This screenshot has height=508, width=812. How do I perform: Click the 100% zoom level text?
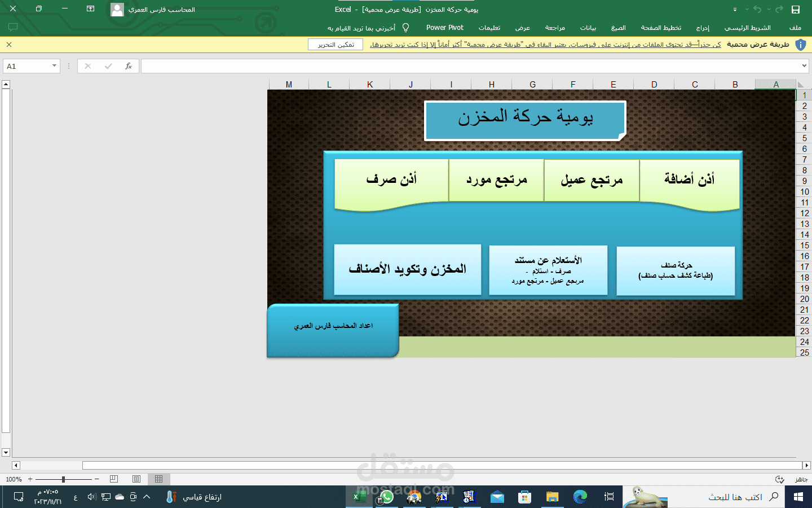click(14, 479)
